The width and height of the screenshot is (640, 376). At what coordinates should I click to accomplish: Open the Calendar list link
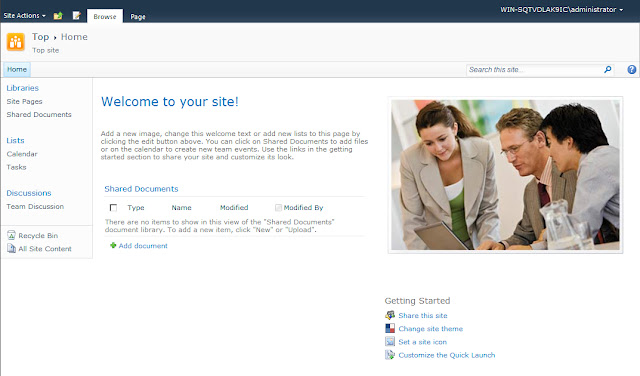pyautogui.click(x=22, y=154)
